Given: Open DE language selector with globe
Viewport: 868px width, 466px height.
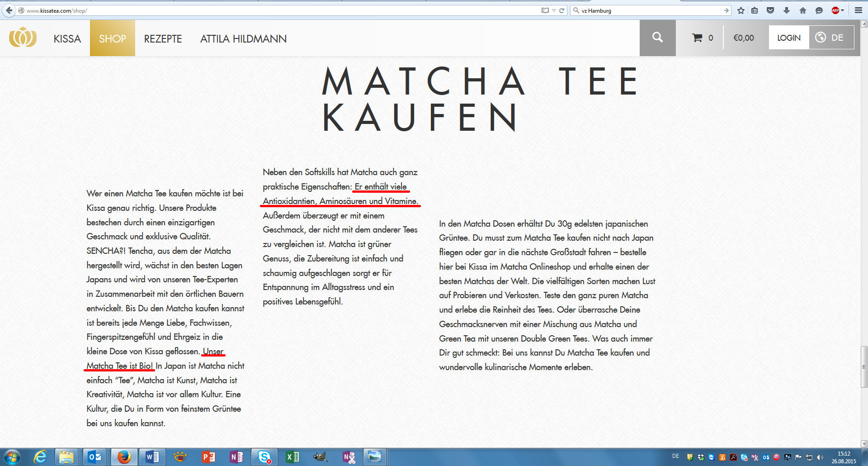Looking at the screenshot, I should [831, 38].
